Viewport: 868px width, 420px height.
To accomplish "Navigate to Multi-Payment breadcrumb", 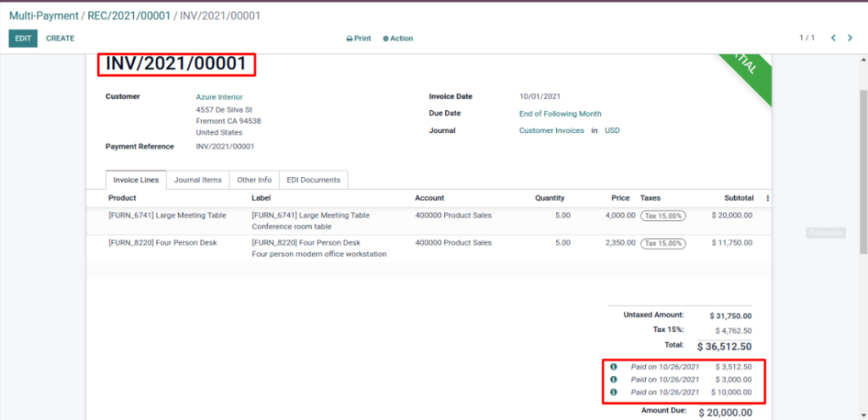I will tap(44, 16).
